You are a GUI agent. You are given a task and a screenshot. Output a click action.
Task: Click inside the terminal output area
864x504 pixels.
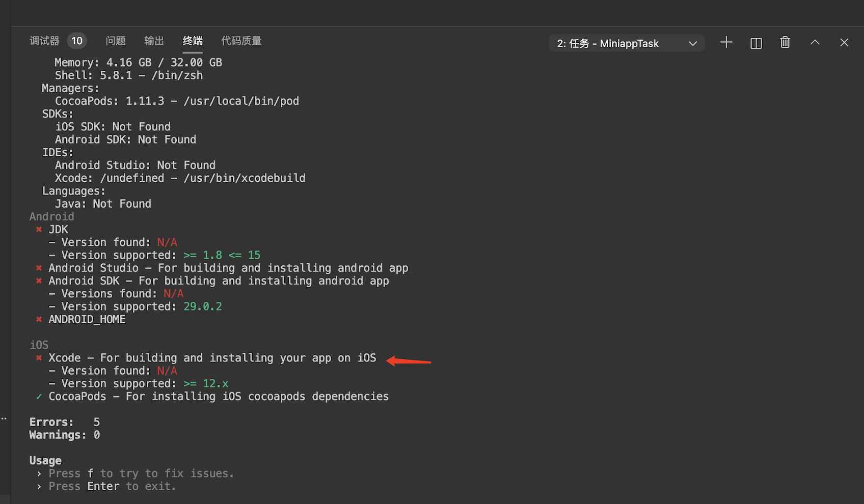408,229
